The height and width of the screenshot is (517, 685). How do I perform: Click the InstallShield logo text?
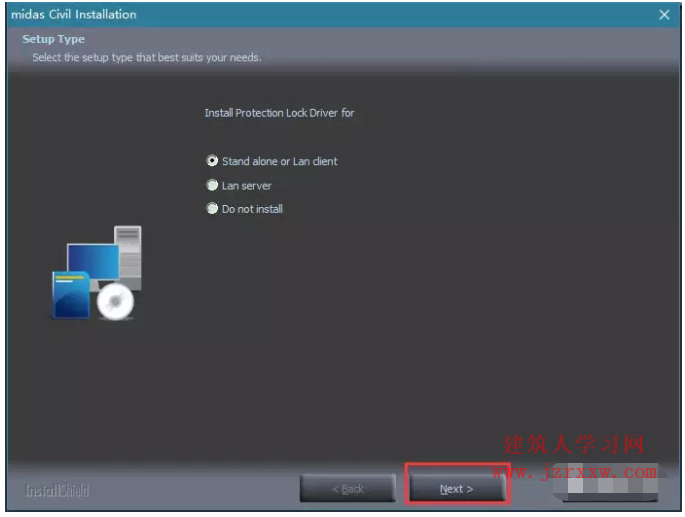pos(57,491)
